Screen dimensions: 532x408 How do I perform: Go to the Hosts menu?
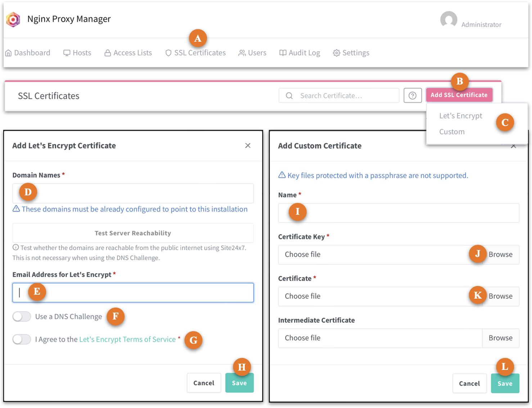pos(77,53)
